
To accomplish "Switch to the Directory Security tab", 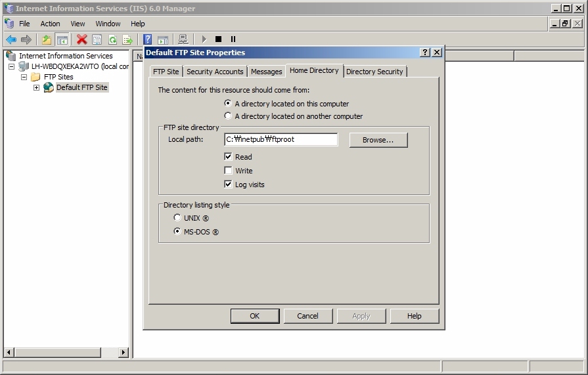I will [x=374, y=72].
